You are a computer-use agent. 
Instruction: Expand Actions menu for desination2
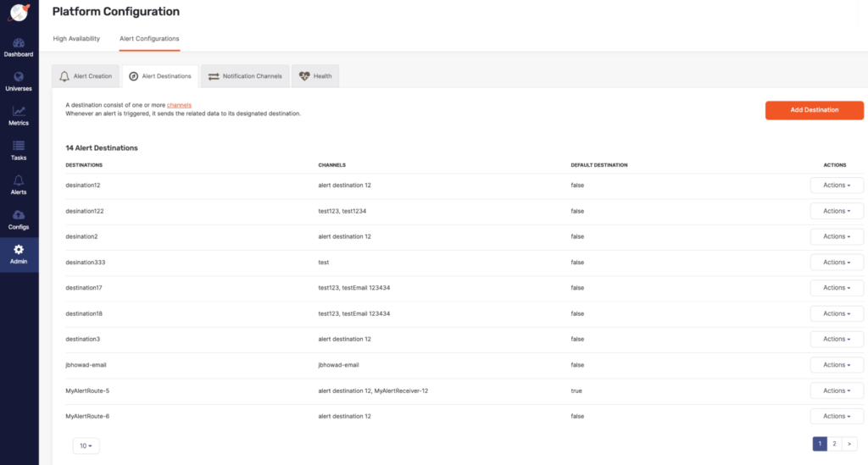[x=837, y=236]
